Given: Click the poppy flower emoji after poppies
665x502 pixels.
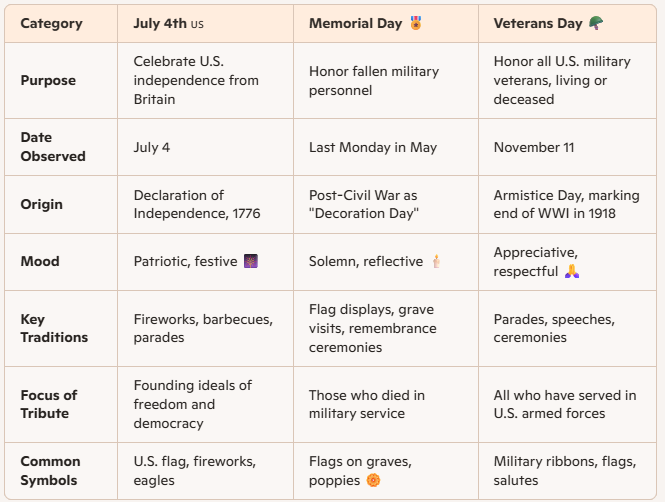Looking at the screenshot, I should (372, 480).
